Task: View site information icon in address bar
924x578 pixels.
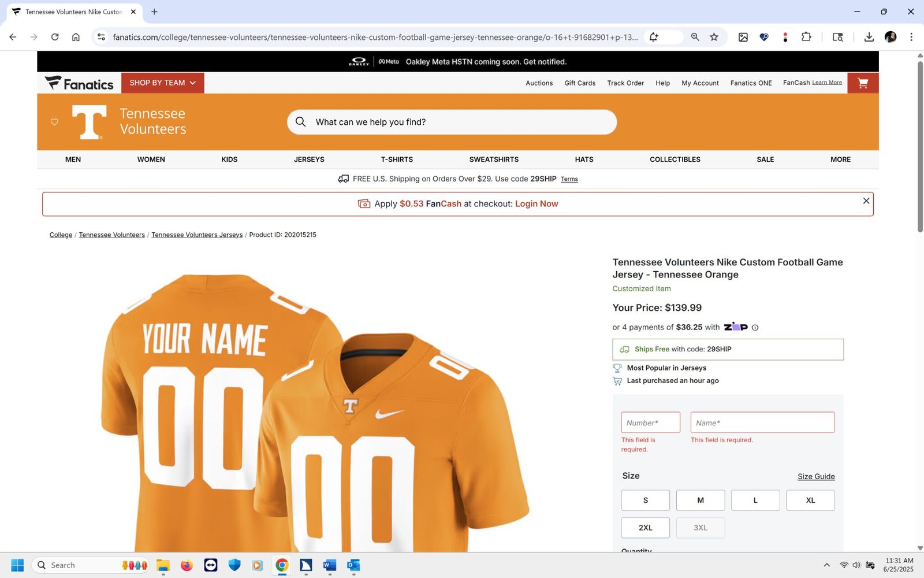Action: click(101, 37)
